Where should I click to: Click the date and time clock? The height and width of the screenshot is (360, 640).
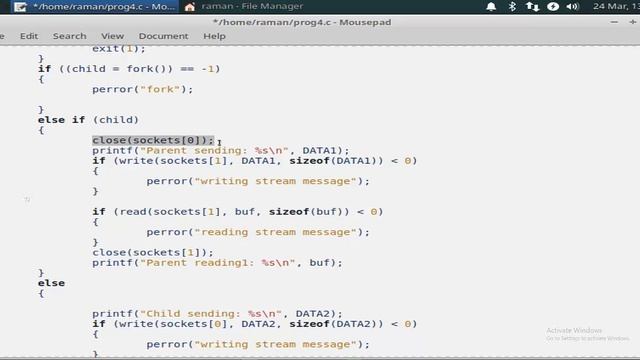616,7
